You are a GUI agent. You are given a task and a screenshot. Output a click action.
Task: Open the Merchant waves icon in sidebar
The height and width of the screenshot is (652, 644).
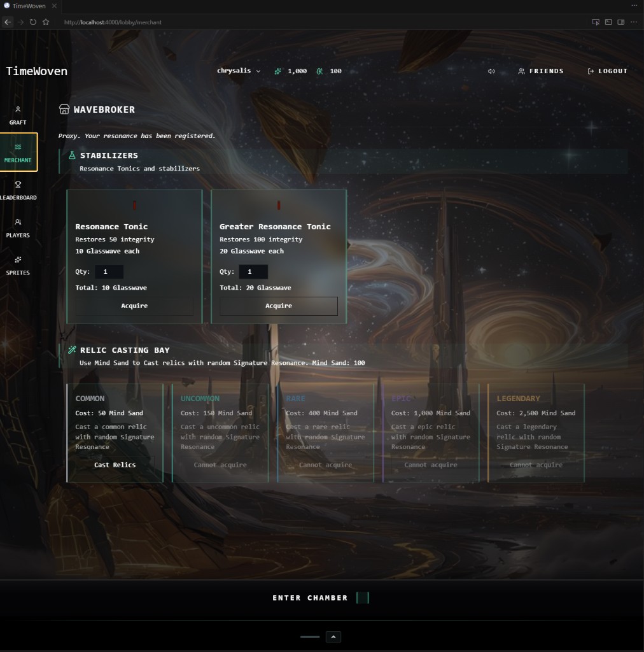tap(18, 147)
